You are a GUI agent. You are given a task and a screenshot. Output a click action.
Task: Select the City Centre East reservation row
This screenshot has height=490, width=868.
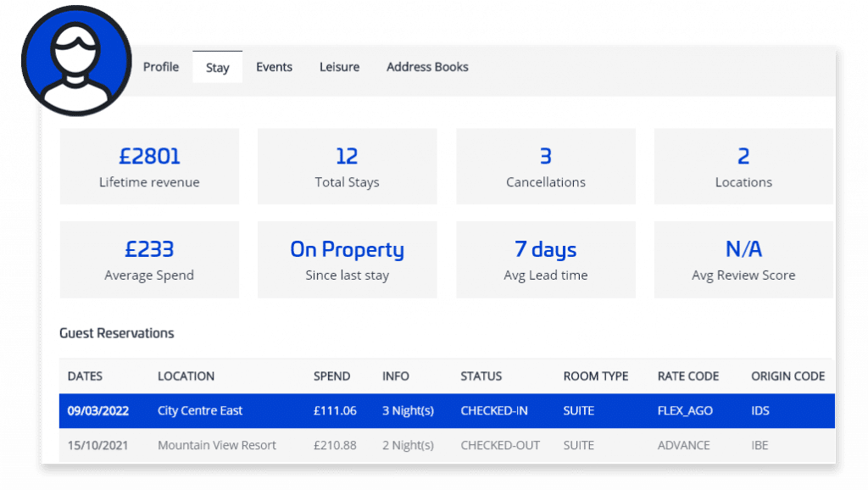tap(200, 411)
